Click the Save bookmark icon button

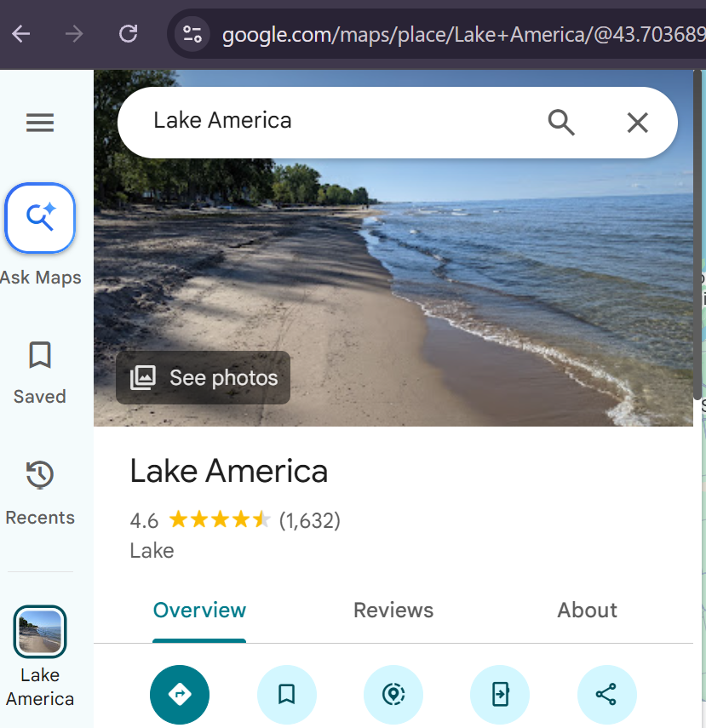click(x=287, y=695)
